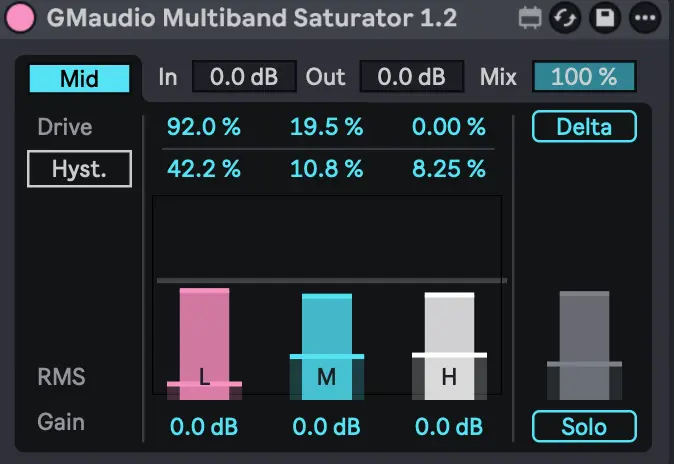Click the pink L band meter bar
Image resolution: width=674 pixels, height=464 pixels.
(x=204, y=344)
